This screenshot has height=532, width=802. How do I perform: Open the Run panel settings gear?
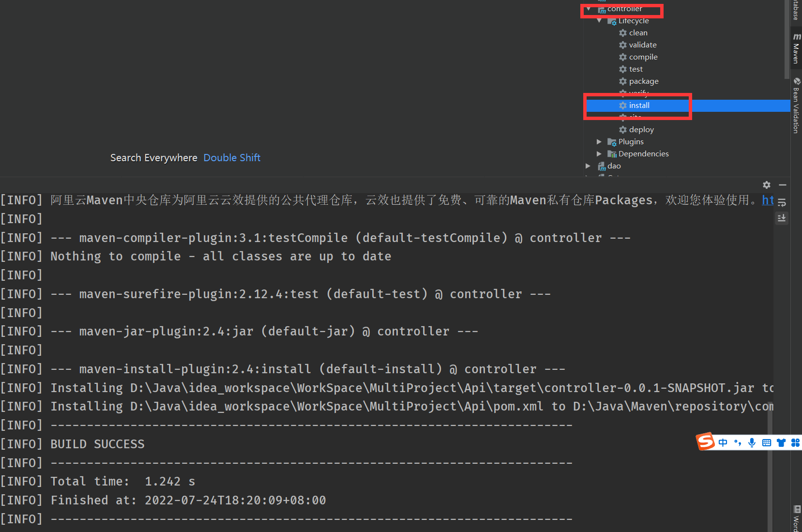coord(767,185)
